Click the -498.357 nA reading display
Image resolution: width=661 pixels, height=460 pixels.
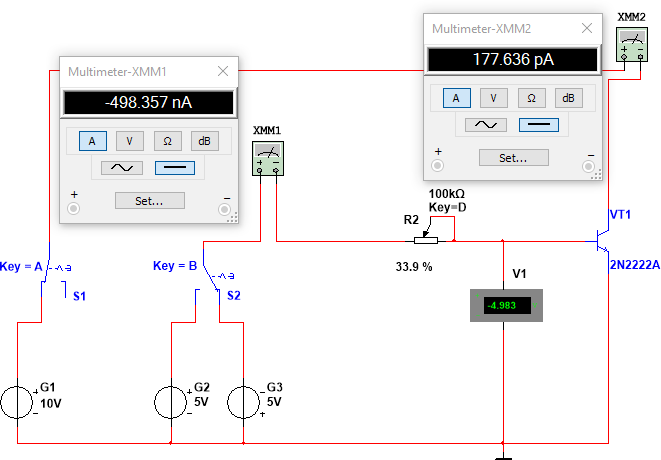(148, 102)
